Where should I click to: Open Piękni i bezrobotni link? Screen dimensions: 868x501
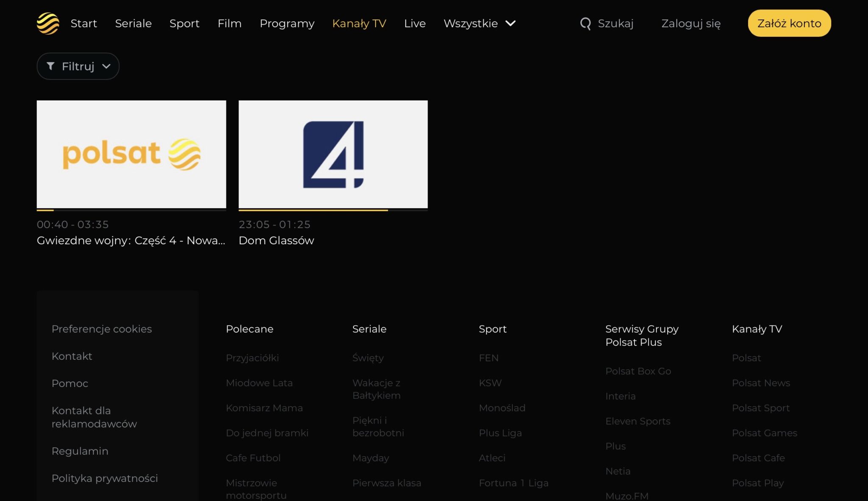click(x=378, y=426)
